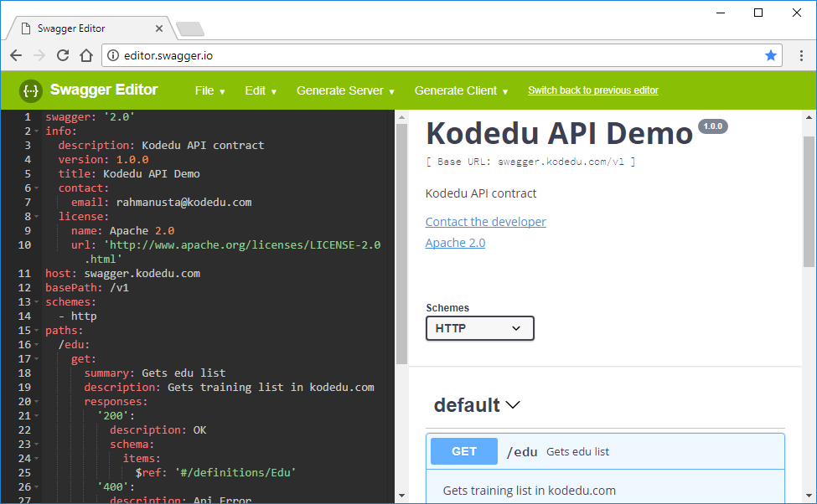This screenshot has width=817, height=504.
Task: Click the browser forward arrow
Action: 39,55
